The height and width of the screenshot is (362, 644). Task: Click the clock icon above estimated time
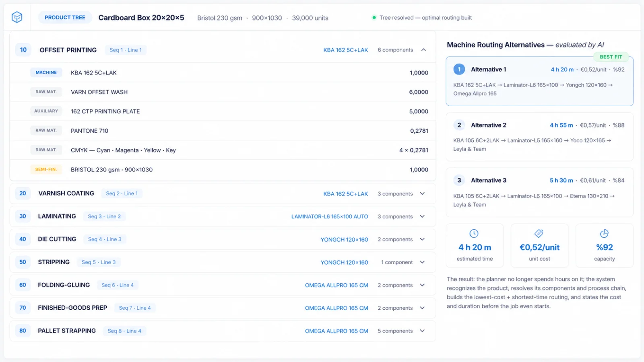pos(474,234)
